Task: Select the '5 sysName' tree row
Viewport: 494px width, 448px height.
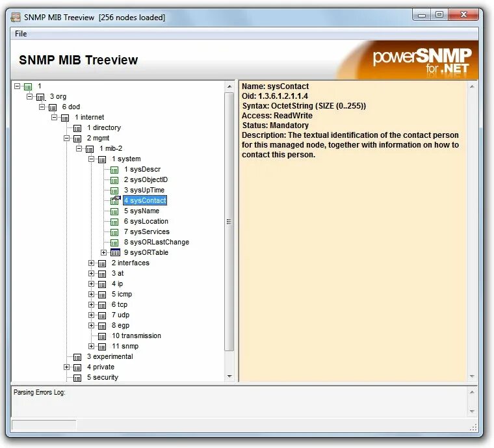Action: (x=142, y=211)
